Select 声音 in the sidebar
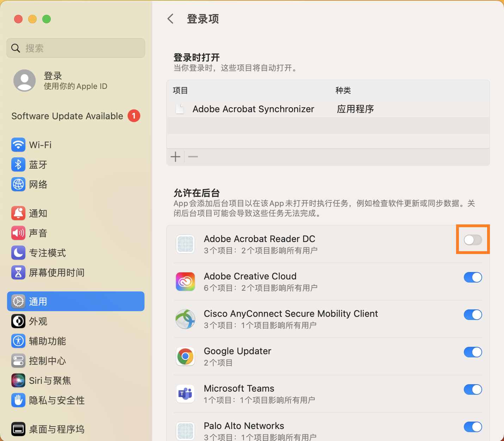The height and width of the screenshot is (441, 504). (38, 233)
